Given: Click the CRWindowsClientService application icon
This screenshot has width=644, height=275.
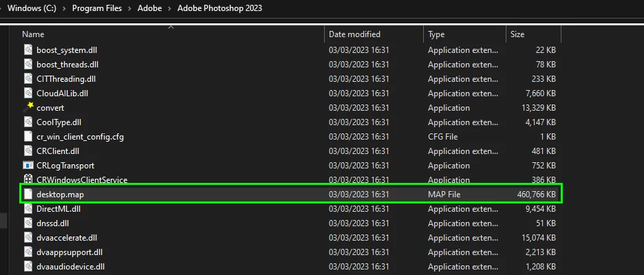Looking at the screenshot, I should pyautogui.click(x=28, y=179).
